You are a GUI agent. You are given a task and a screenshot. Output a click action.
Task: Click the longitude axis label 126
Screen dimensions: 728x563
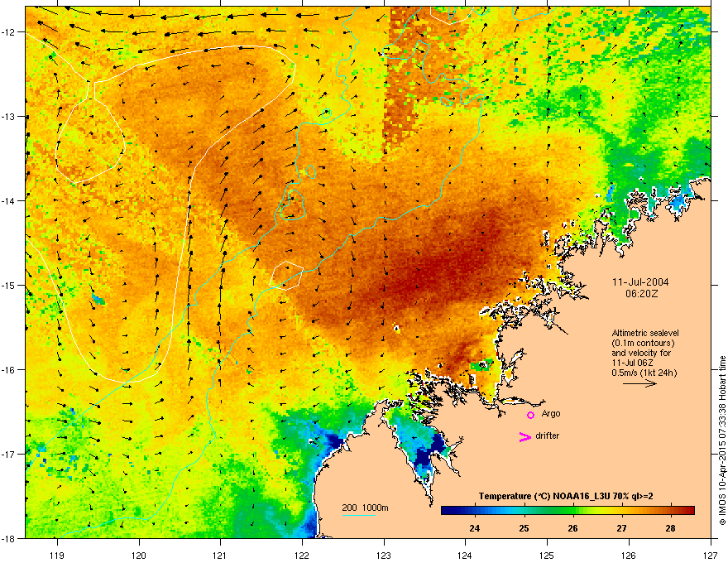629,555
